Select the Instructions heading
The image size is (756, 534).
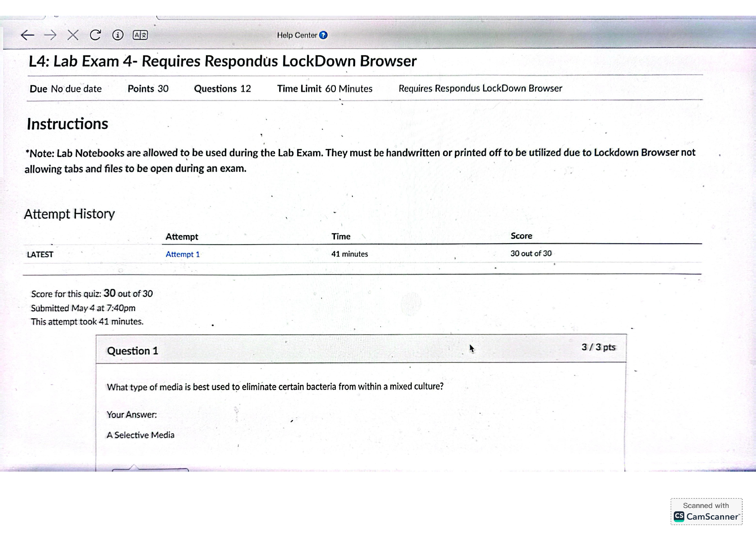coord(67,124)
